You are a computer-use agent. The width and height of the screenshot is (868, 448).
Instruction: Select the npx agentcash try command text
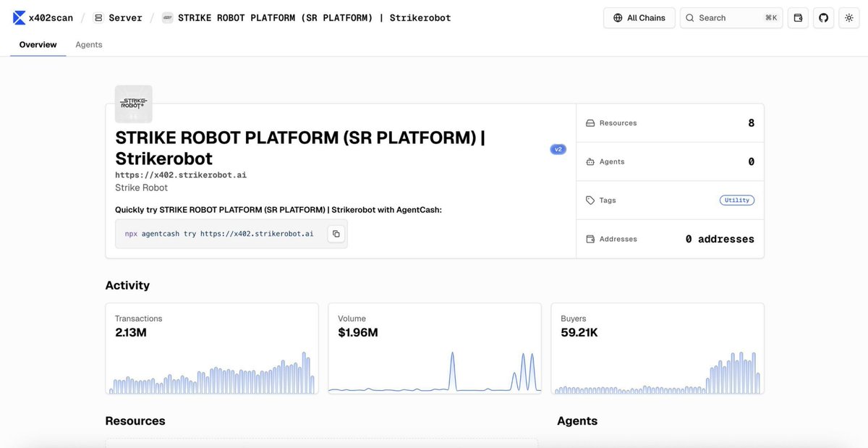pyautogui.click(x=219, y=234)
